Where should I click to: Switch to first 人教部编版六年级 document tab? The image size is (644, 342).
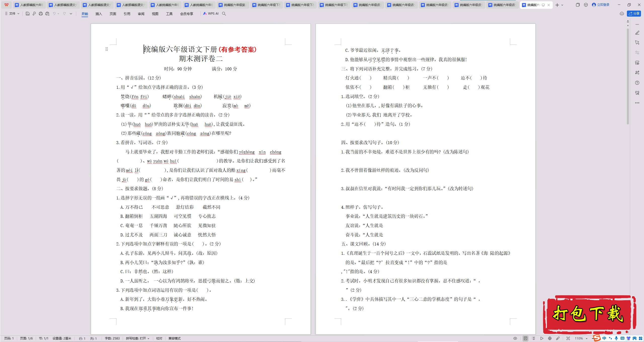(29, 5)
